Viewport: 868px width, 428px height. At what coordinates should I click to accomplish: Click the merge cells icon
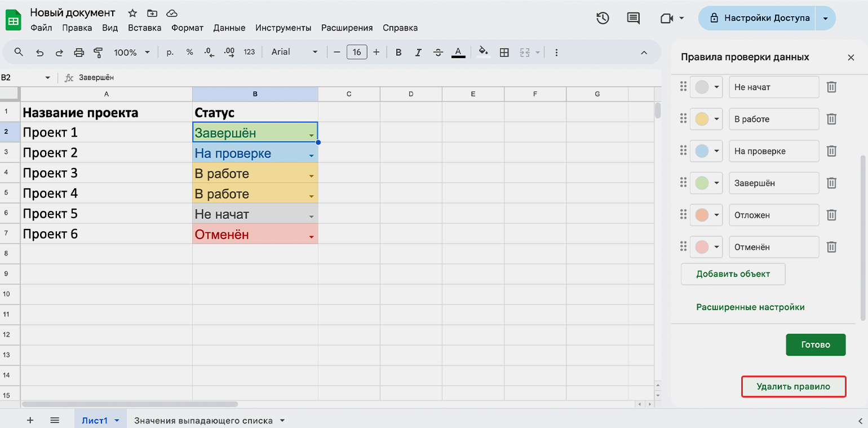(525, 52)
